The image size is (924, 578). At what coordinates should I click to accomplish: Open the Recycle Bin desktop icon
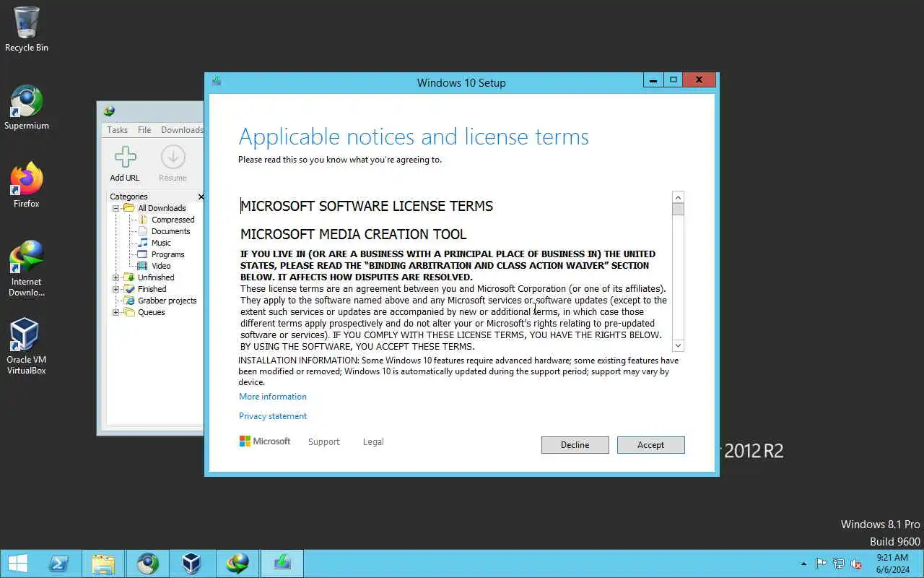pyautogui.click(x=27, y=29)
